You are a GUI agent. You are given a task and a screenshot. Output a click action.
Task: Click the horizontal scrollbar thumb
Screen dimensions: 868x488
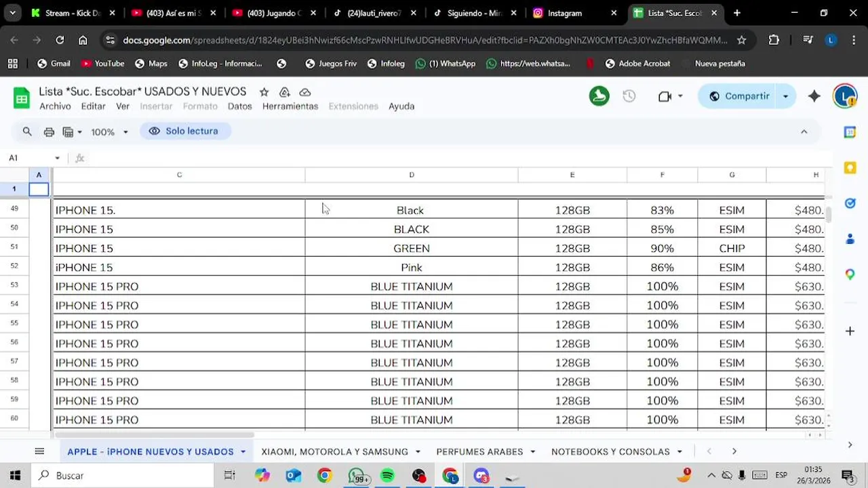pyautogui.click(x=154, y=434)
